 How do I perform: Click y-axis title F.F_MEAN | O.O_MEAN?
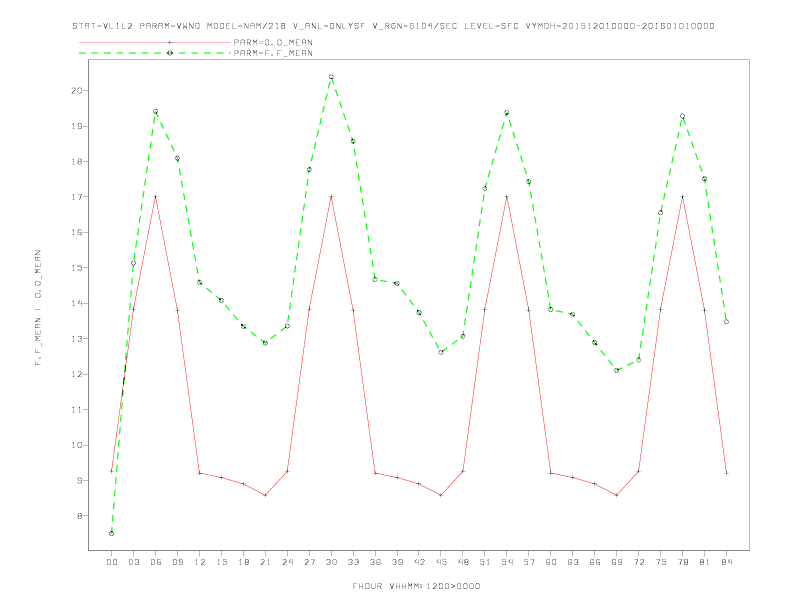coord(38,308)
